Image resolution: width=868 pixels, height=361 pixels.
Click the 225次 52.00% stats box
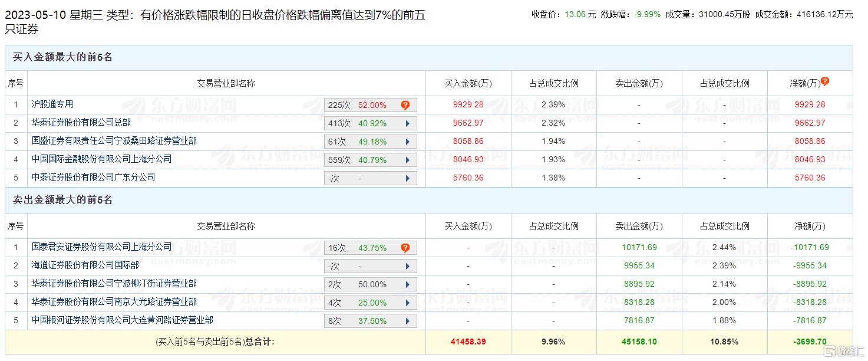(371, 106)
